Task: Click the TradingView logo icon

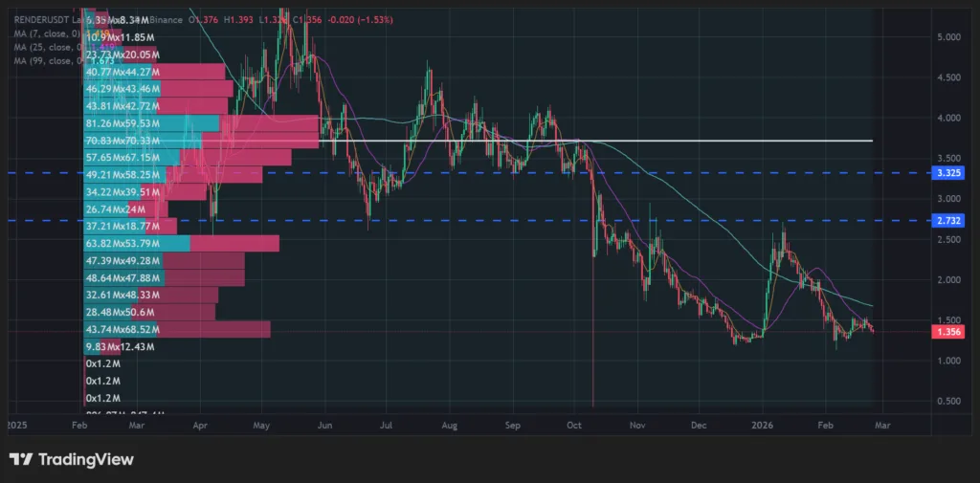Action: 21,460
